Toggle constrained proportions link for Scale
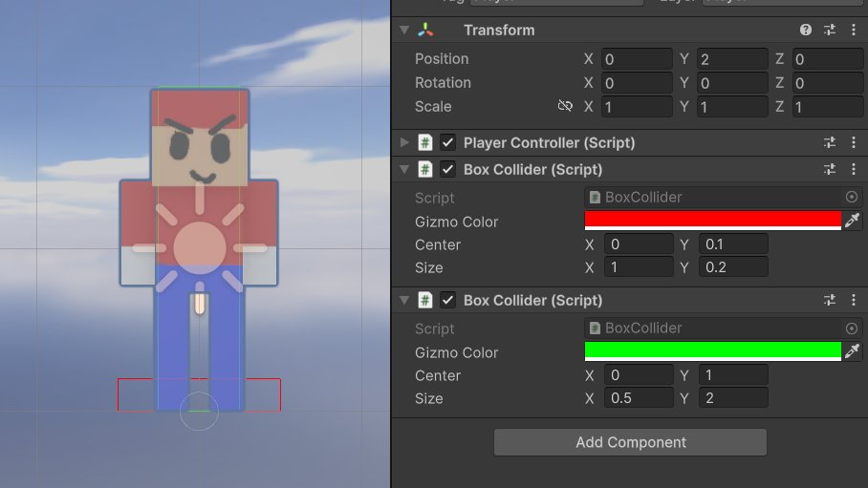The width and height of the screenshot is (868, 488). (x=565, y=106)
